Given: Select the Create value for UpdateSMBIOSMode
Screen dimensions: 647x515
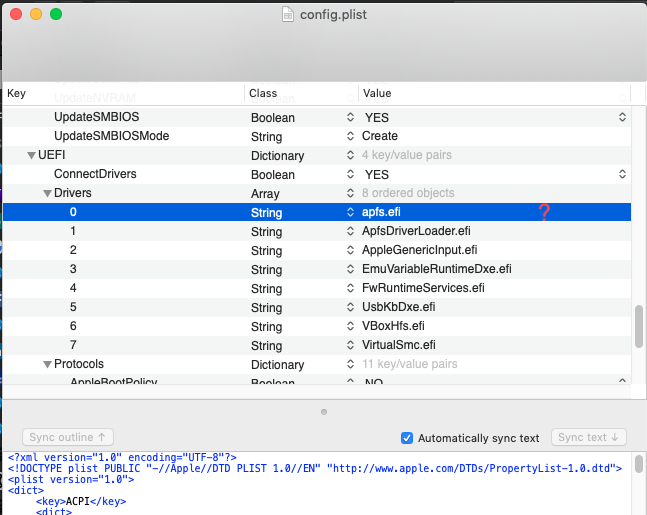Looking at the screenshot, I should [380, 136].
